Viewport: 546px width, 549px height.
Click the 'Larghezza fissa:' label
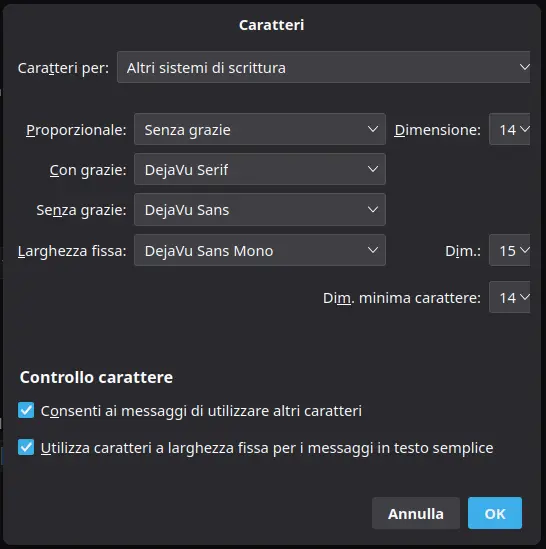click(x=72, y=251)
